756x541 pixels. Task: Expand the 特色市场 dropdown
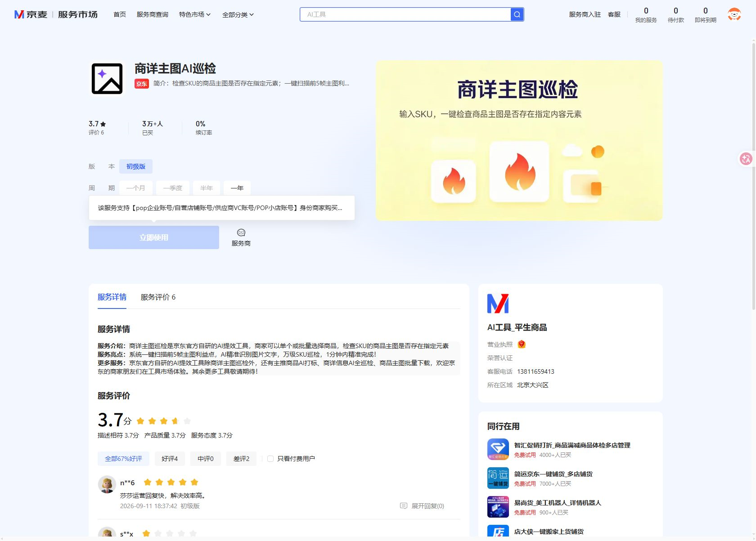tap(194, 14)
